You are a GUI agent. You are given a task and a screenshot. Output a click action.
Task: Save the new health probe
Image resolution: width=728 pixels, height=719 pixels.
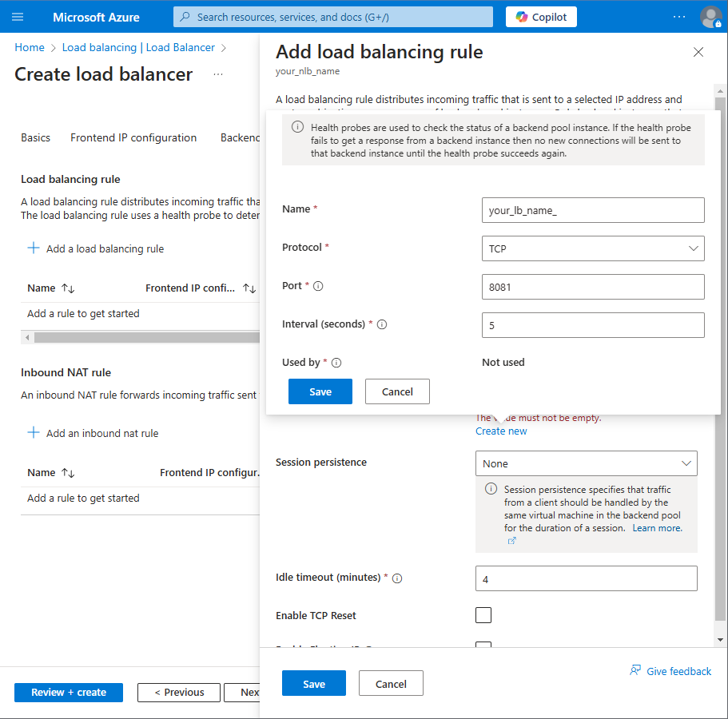(x=320, y=391)
